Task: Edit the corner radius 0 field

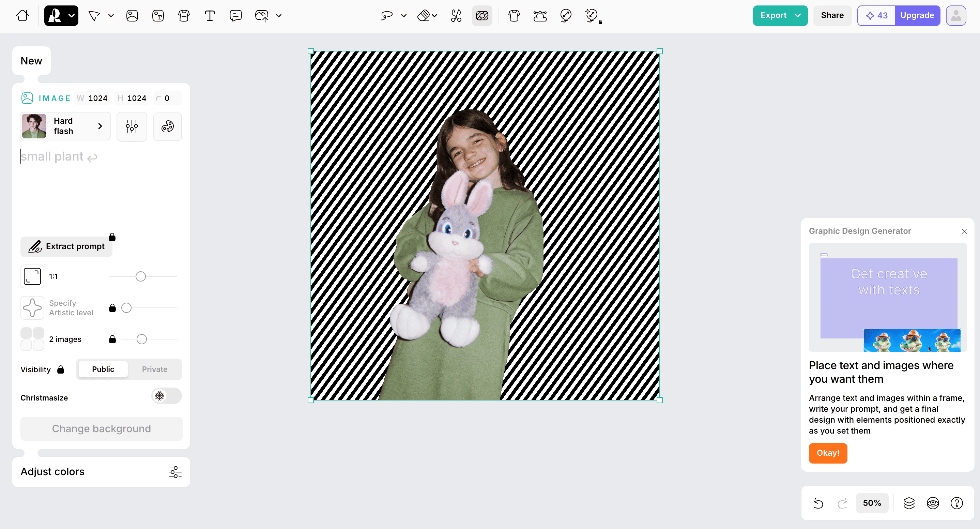Action: point(167,98)
